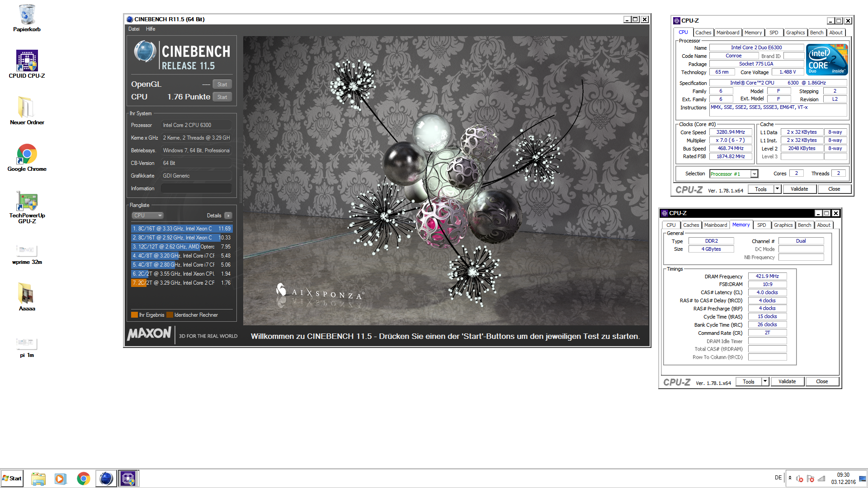Expand the Tools dropdown arrow in upper CPU-Z
Screen dimensions: 868x488
tap(778, 189)
